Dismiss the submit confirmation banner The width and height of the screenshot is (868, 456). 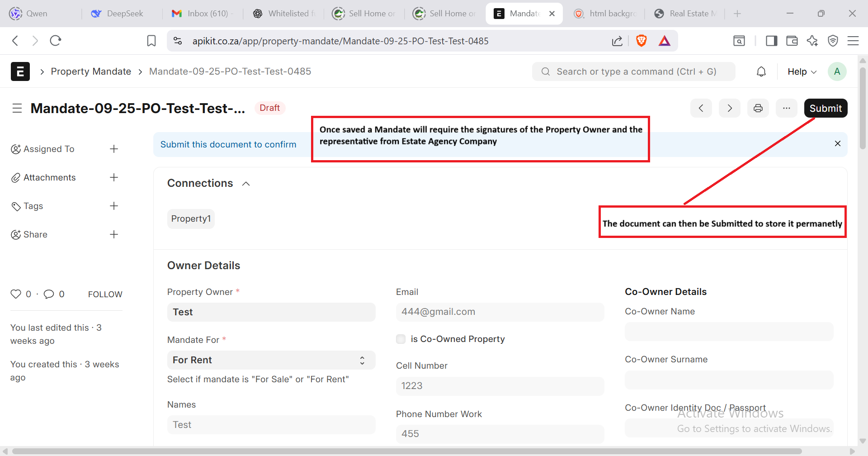837,143
